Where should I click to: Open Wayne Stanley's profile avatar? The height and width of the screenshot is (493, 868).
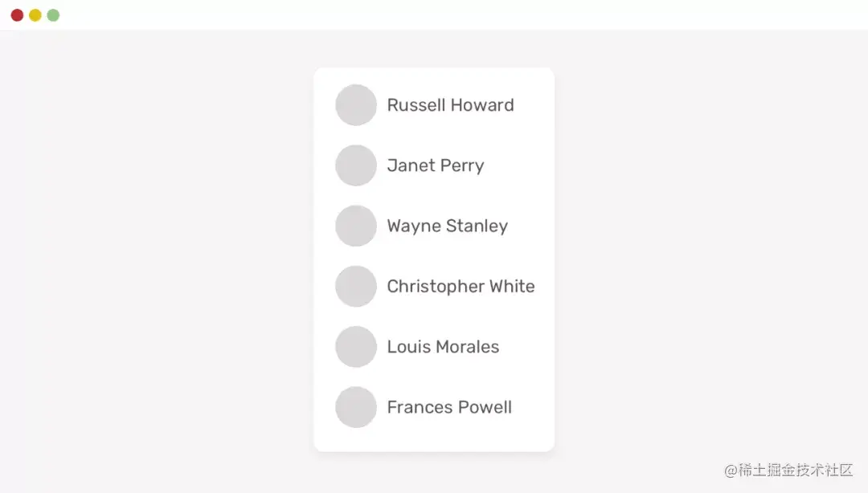[356, 226]
